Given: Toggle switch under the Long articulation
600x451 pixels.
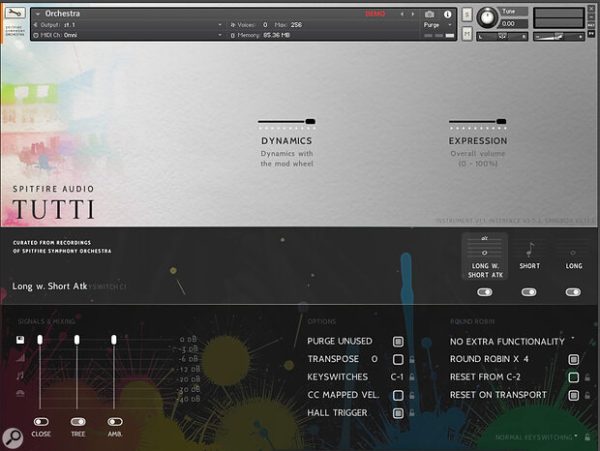Looking at the screenshot, I should click(x=573, y=292).
